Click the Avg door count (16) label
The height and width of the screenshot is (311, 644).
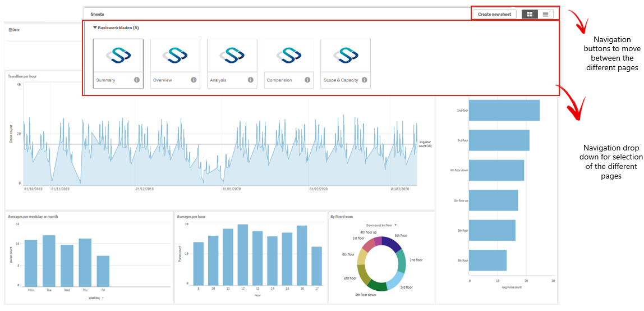click(x=425, y=144)
